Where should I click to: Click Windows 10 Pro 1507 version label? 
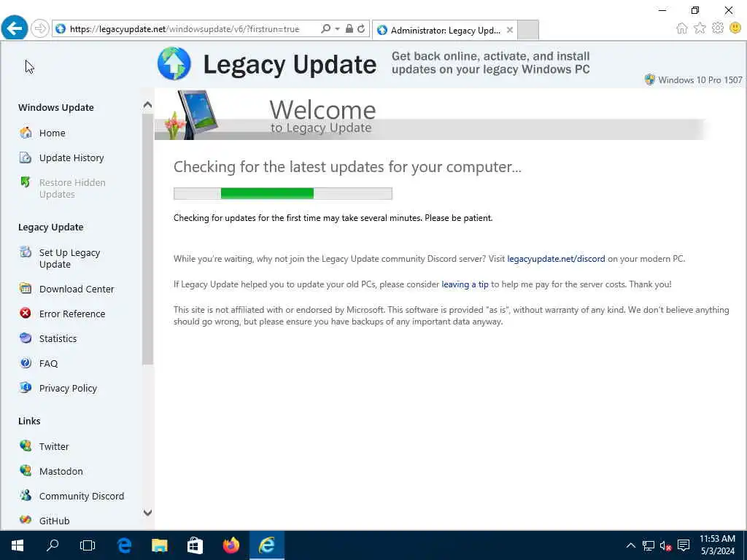(x=700, y=80)
